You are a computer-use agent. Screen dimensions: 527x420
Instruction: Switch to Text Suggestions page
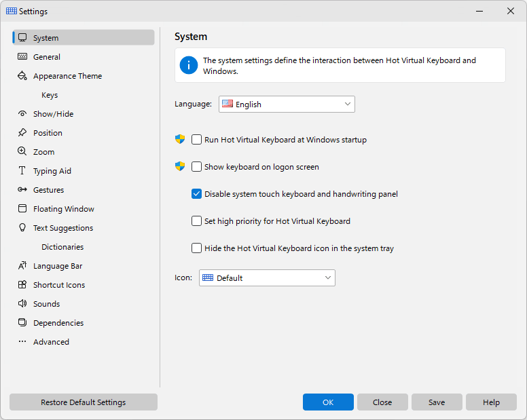point(84,228)
